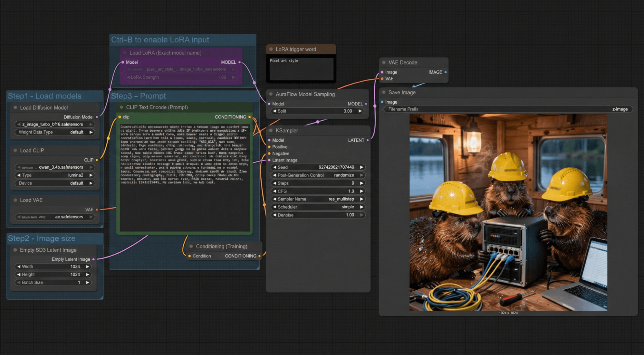This screenshot has width=644, height=355.
Task: Increase Steps value with right arrow
Action: [x=361, y=183]
